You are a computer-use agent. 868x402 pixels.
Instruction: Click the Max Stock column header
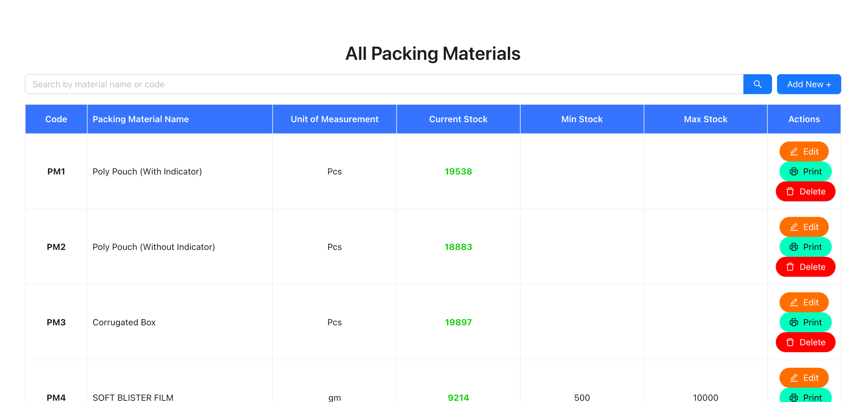[705, 119]
